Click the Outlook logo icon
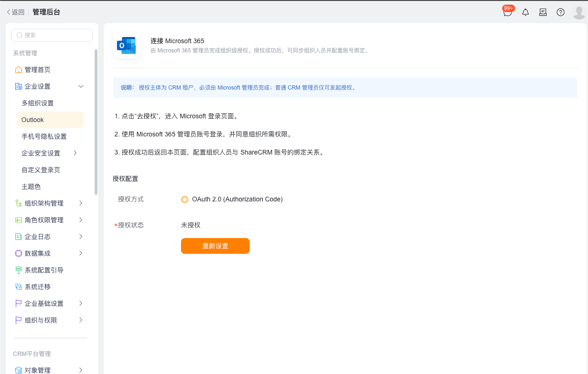The width and height of the screenshot is (588, 374). [126, 45]
